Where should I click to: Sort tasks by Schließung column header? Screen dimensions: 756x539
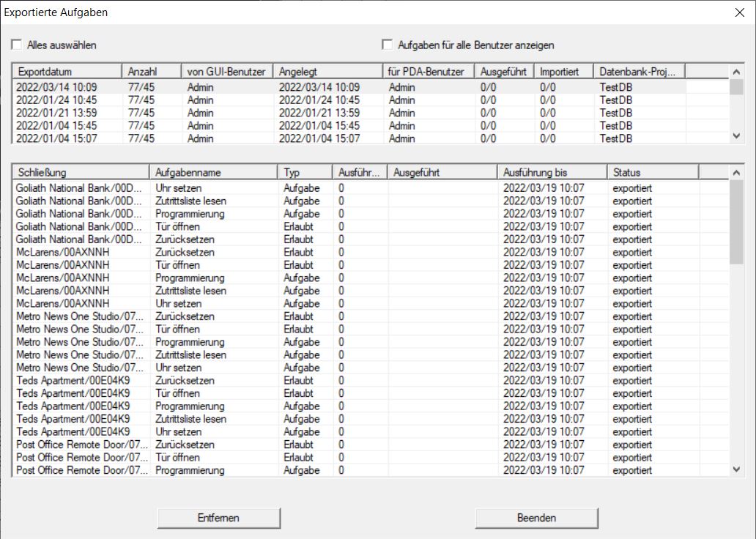pyautogui.click(x=81, y=172)
